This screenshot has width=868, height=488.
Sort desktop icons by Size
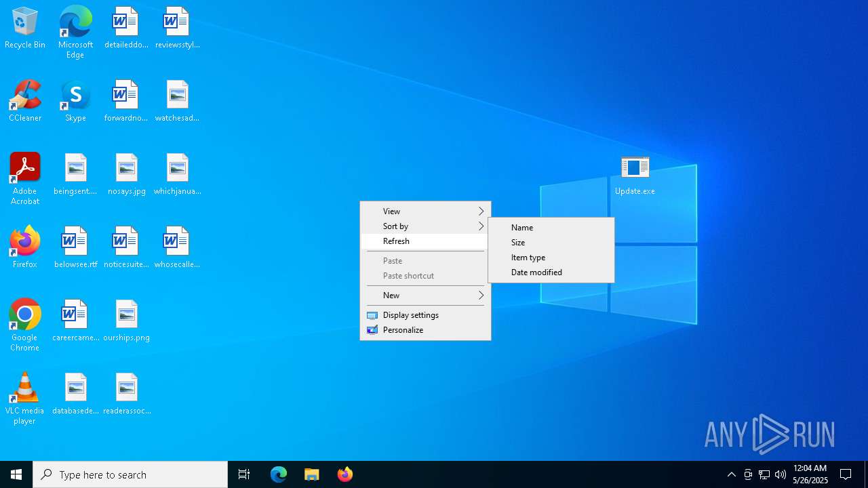(x=551, y=243)
